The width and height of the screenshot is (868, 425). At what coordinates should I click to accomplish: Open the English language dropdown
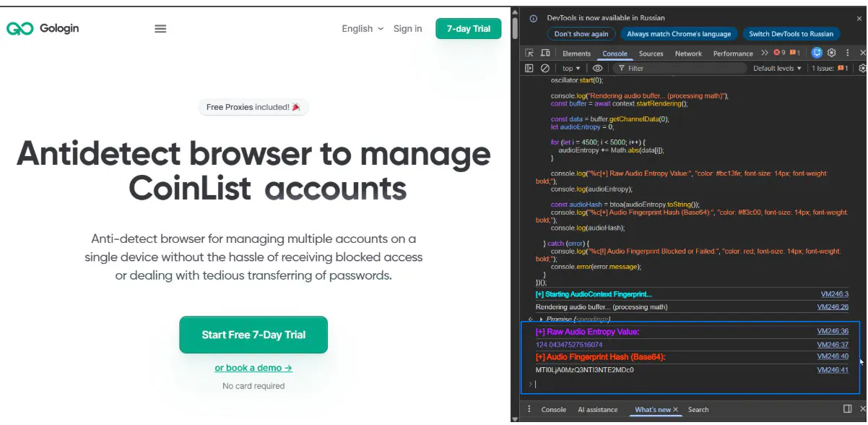pos(363,29)
